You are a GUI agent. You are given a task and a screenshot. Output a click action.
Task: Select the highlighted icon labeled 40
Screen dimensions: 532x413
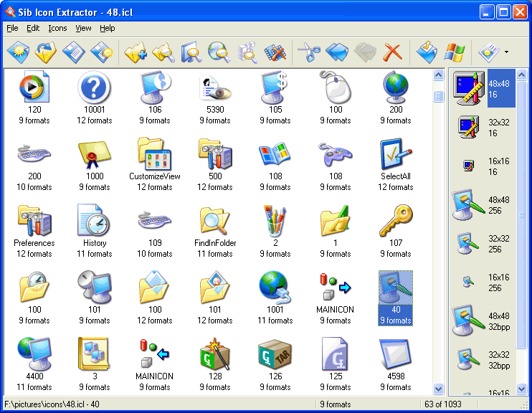[396, 298]
